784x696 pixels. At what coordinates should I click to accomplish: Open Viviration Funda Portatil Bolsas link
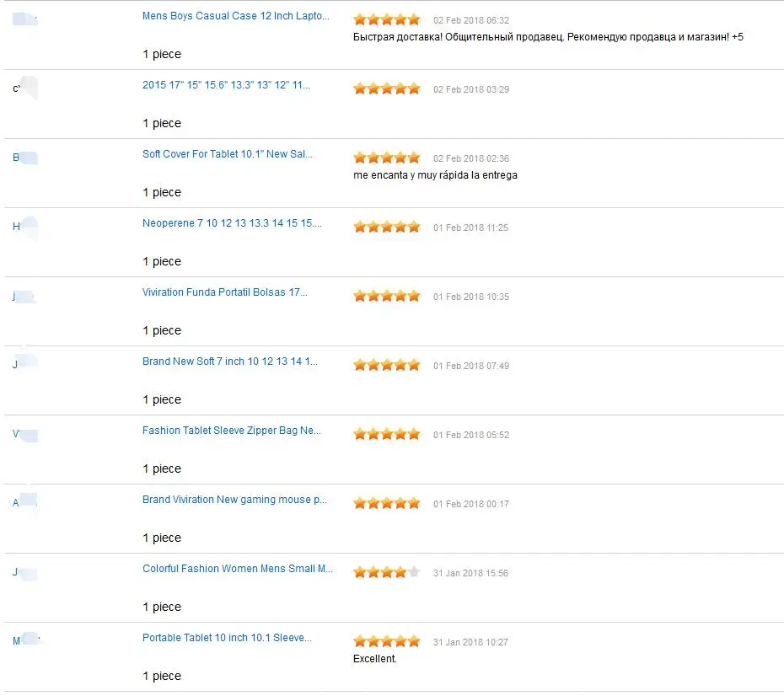[x=224, y=292]
